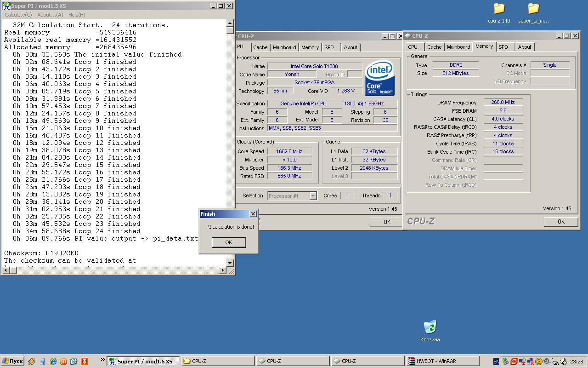Click the show desktop quick launch icon
Image resolution: width=588 pixels, height=368 pixels.
[x=43, y=362]
